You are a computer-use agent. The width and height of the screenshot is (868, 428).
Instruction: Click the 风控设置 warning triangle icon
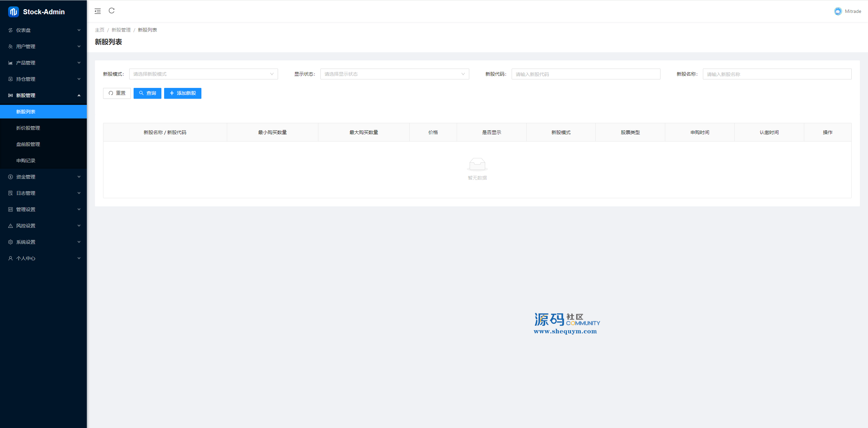(x=11, y=226)
